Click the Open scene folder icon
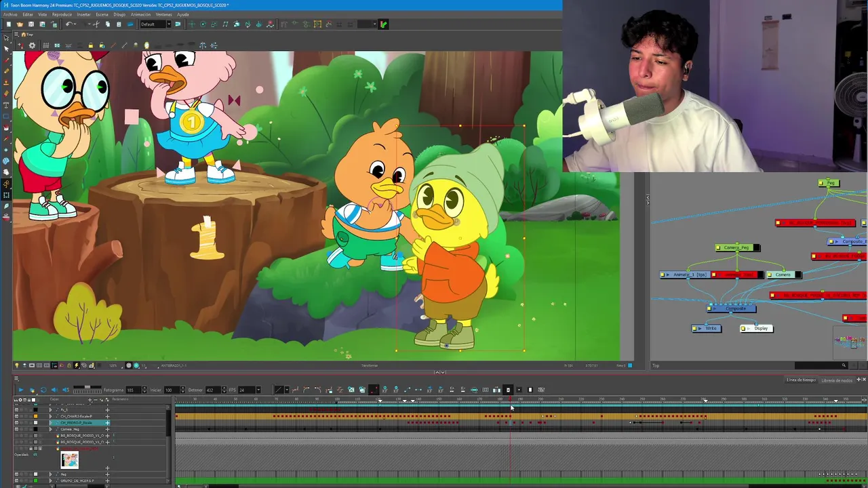Viewport: 868px width, 488px height. (20, 24)
